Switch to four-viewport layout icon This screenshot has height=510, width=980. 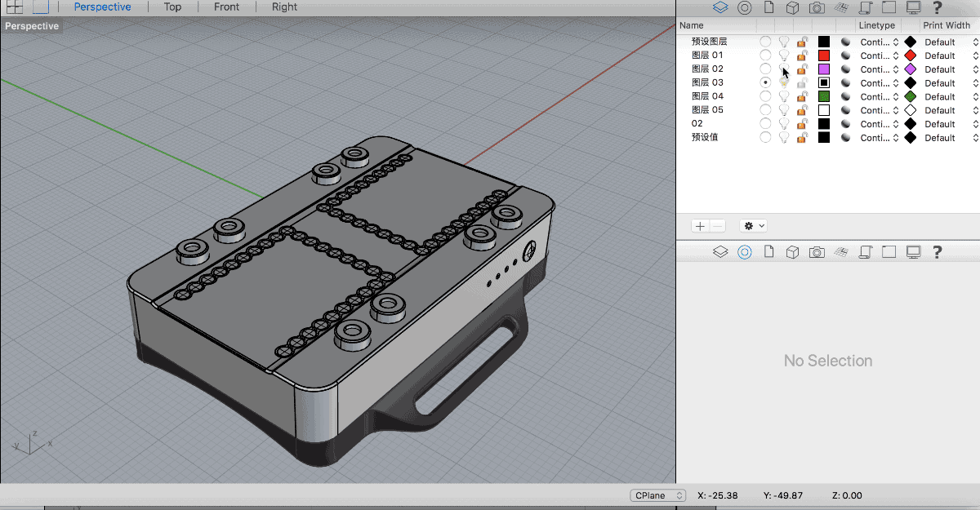click(x=15, y=7)
